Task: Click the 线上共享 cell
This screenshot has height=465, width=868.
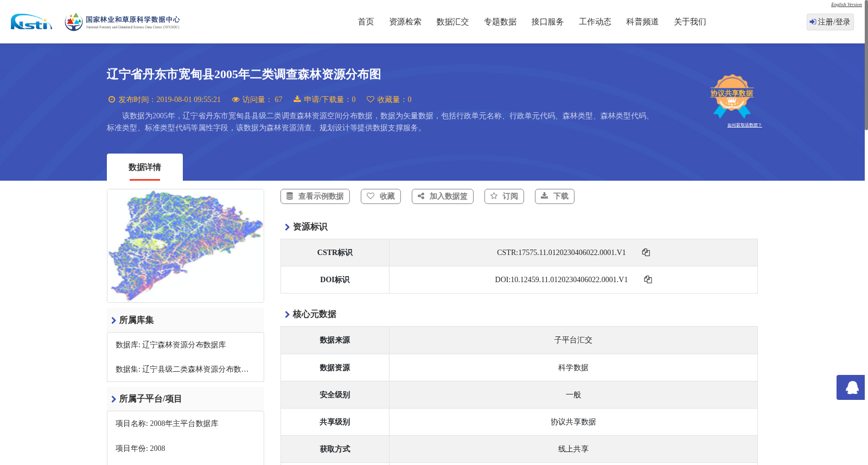Action: [x=573, y=449]
